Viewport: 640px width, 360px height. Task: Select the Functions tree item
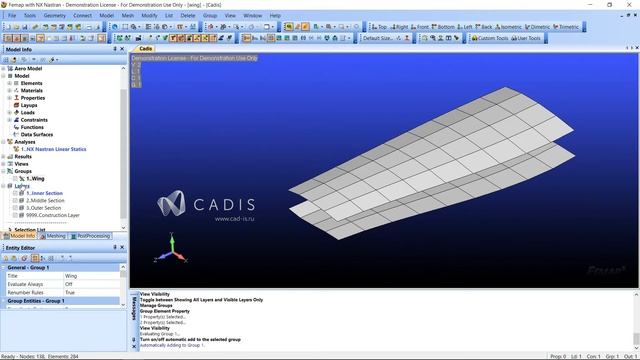tap(32, 127)
